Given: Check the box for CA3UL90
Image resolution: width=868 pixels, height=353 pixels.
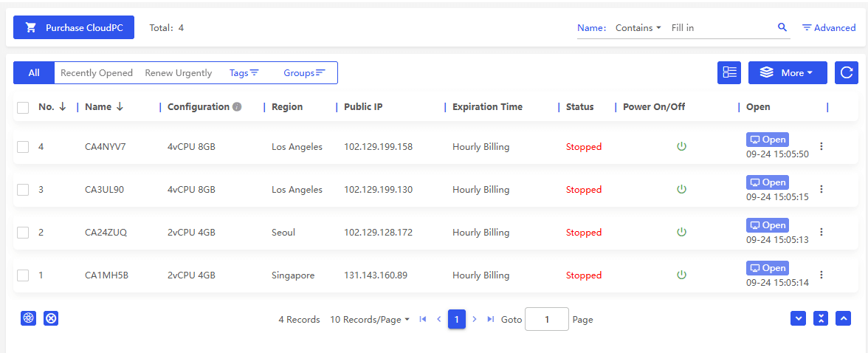Looking at the screenshot, I should click(23, 190).
